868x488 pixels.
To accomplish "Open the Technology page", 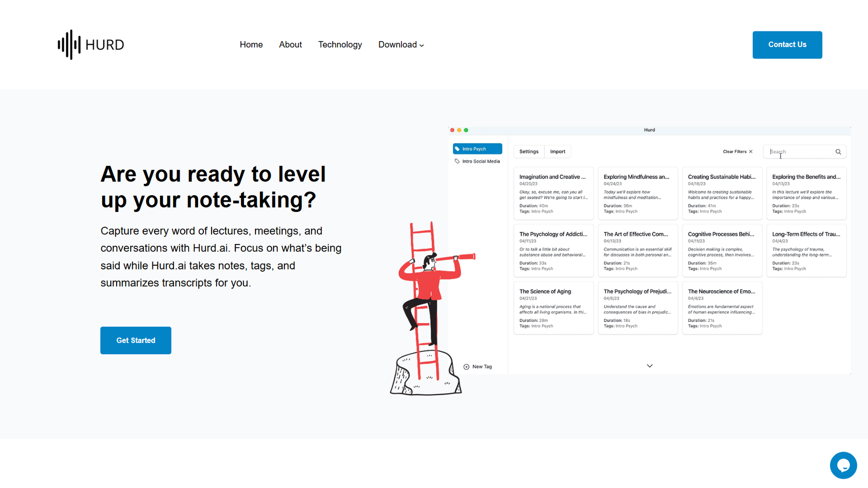I will tap(340, 44).
